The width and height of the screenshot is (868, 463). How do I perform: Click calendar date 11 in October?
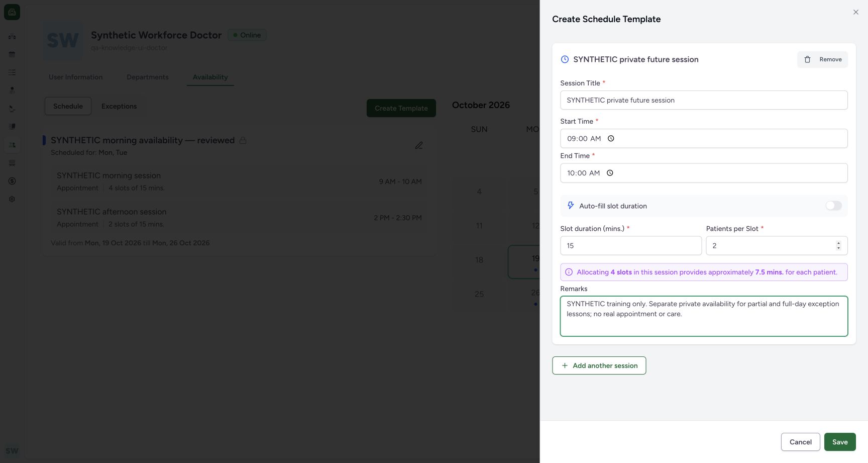pos(479,226)
